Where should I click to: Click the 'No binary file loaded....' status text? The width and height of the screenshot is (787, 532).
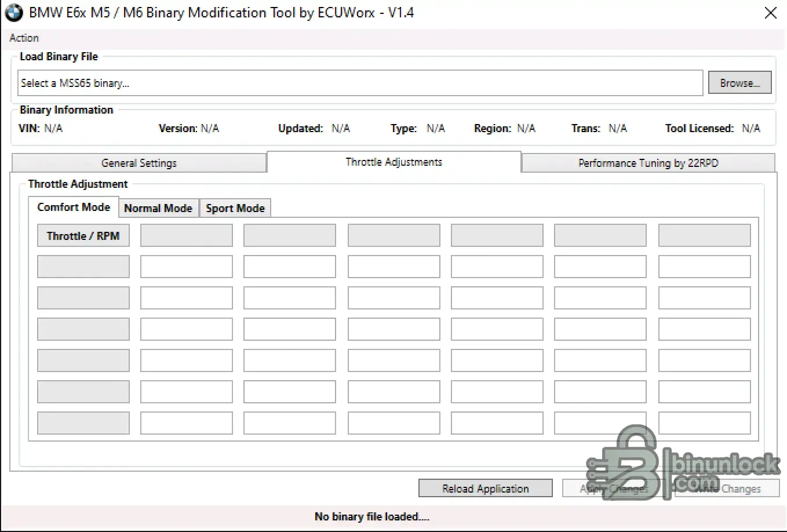(x=372, y=516)
